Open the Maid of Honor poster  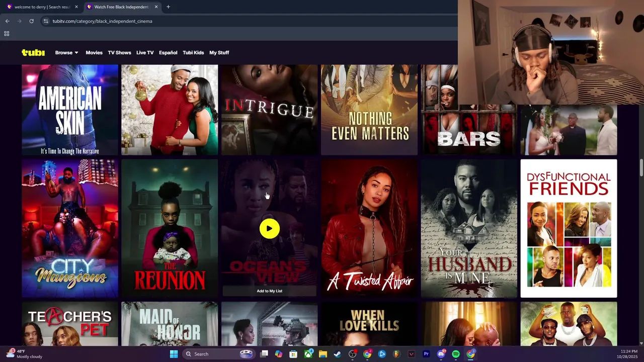[x=170, y=324]
